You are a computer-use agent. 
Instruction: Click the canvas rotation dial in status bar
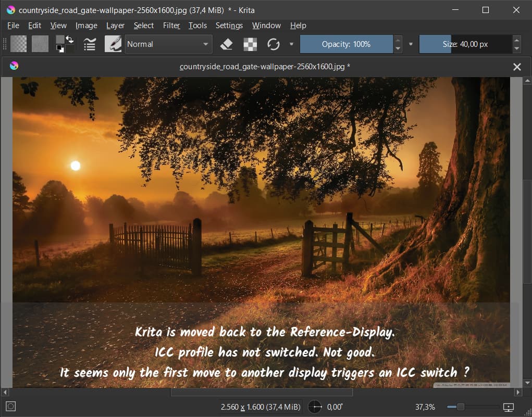tap(315, 407)
